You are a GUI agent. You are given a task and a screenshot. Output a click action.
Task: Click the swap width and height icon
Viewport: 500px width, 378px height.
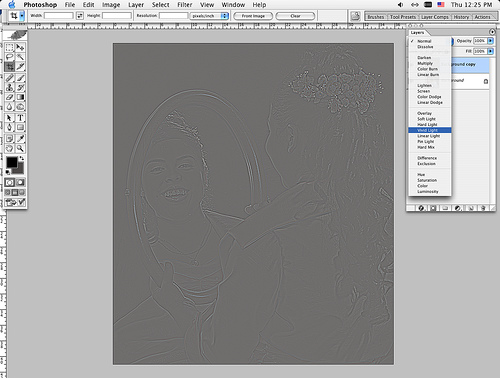[80, 16]
